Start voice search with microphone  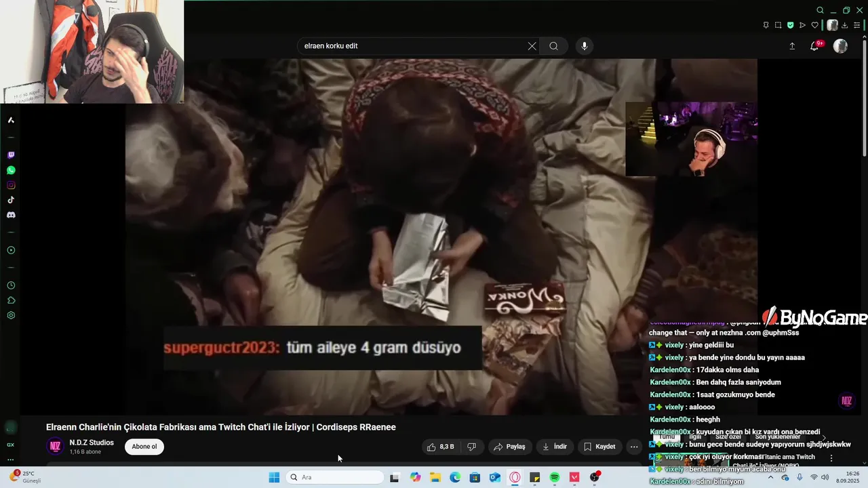pyautogui.click(x=585, y=46)
